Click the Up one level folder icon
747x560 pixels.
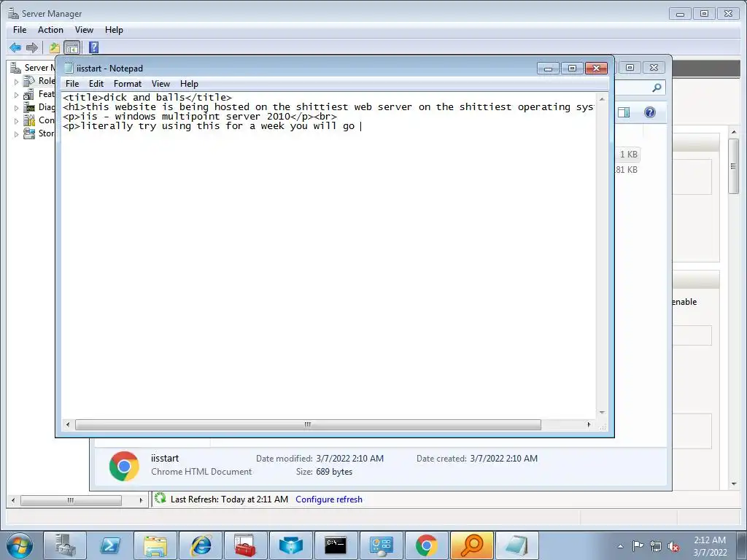tap(54, 47)
